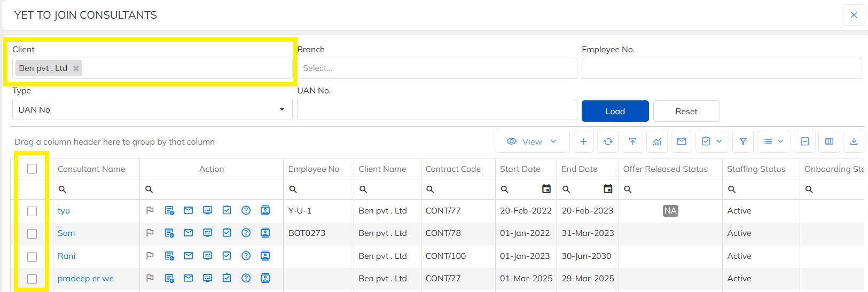Image resolution: width=868 pixels, height=292 pixels.
Task: Tick the select-all header checkbox
Action: 32,169
